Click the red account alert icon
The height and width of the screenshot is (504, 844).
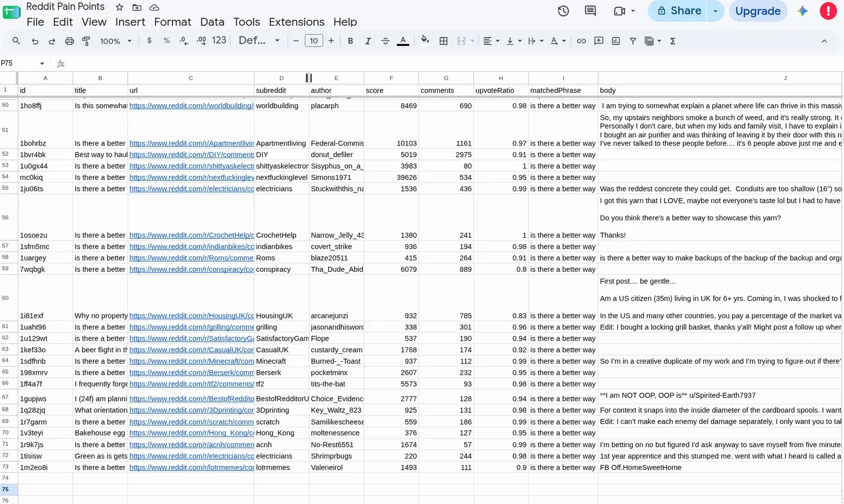828,11
